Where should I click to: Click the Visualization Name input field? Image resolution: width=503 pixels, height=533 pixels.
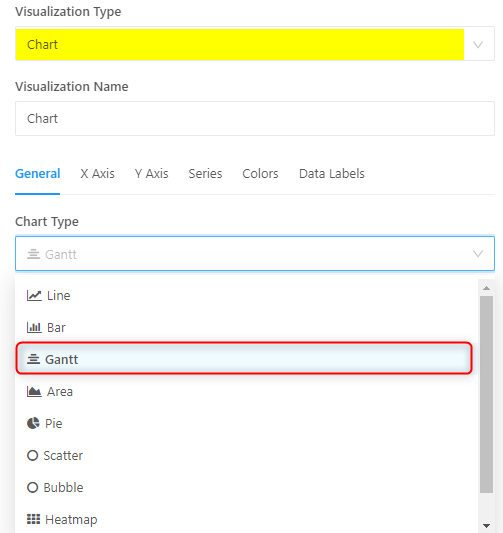(255, 119)
